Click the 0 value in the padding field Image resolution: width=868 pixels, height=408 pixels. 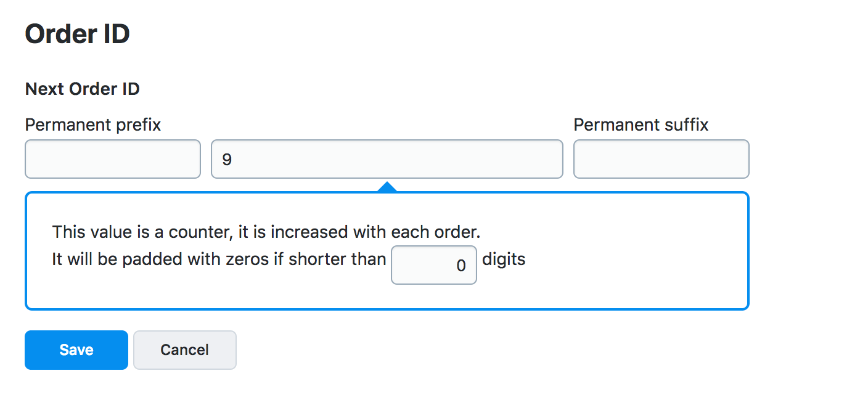pyautogui.click(x=461, y=266)
